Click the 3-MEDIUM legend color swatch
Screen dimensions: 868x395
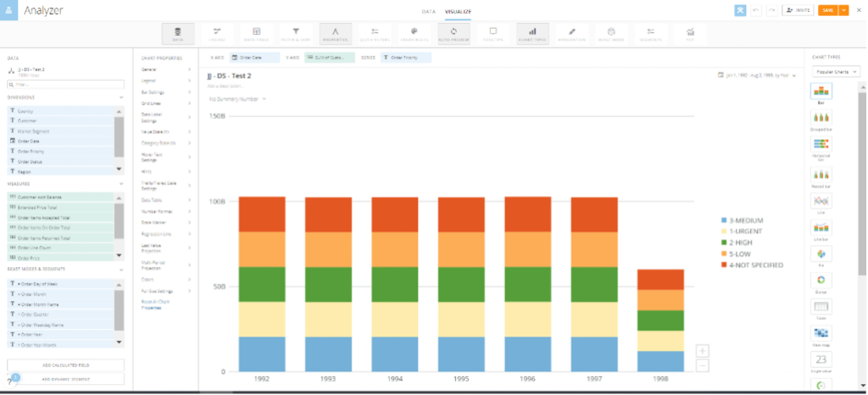(x=724, y=220)
